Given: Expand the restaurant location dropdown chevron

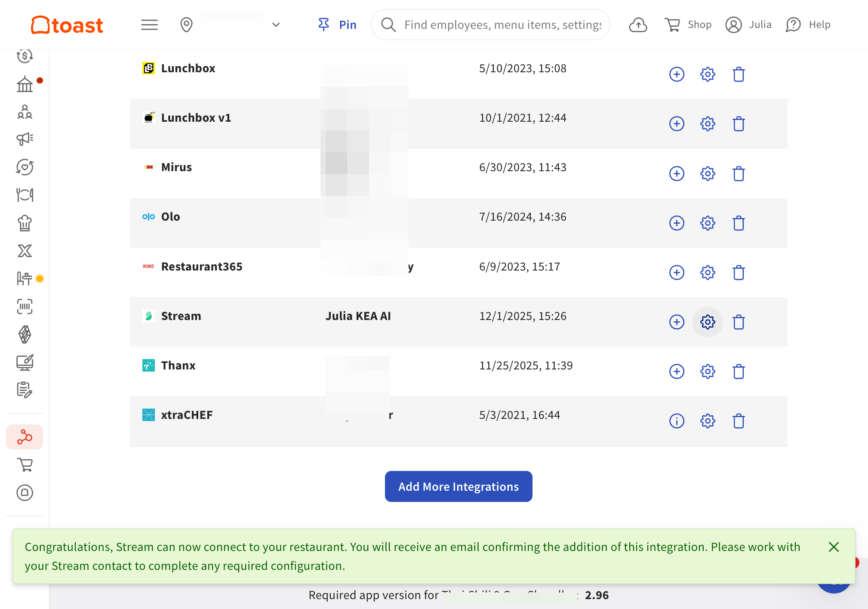Looking at the screenshot, I should click(276, 25).
